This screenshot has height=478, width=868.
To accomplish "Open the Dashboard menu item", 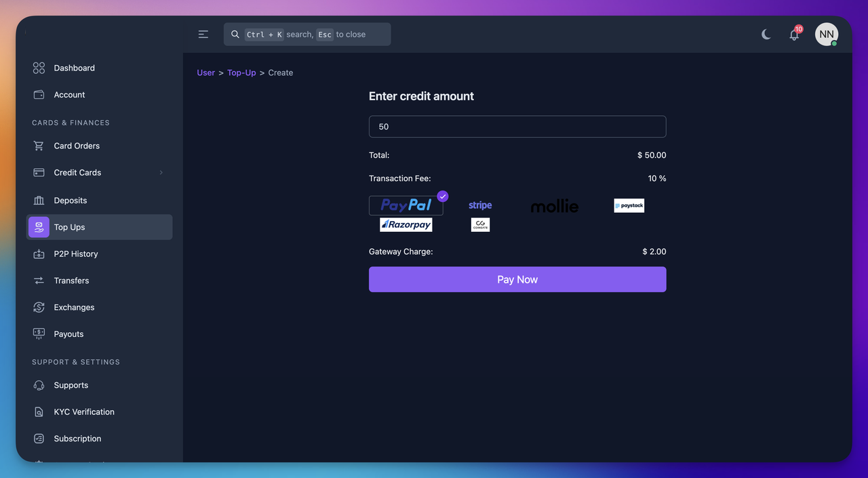I will [x=99, y=68].
